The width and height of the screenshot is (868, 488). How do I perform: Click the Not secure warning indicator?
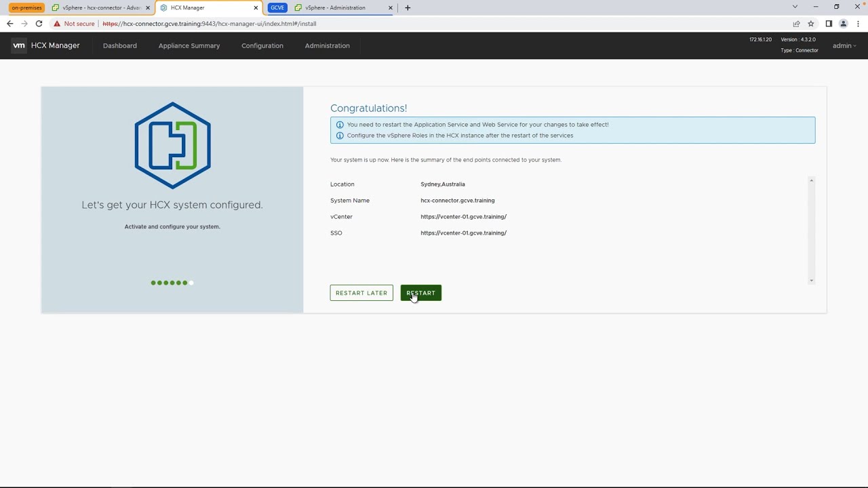75,24
